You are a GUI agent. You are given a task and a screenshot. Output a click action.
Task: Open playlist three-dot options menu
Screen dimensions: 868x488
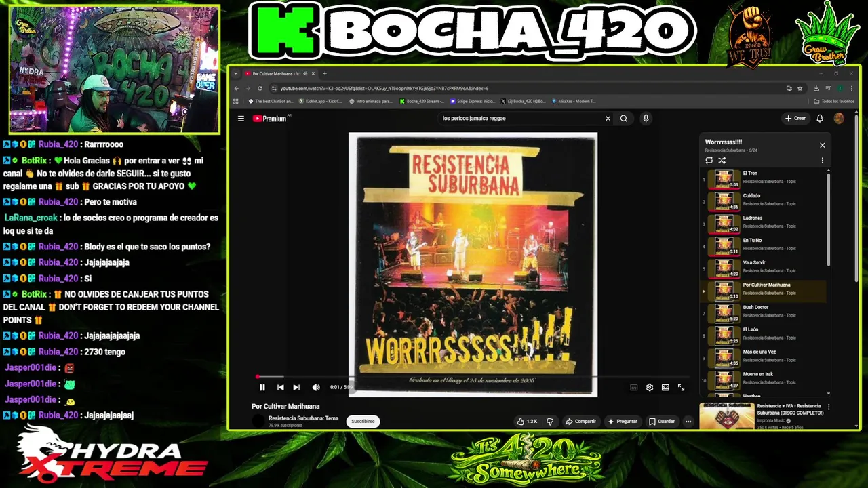pos(823,161)
